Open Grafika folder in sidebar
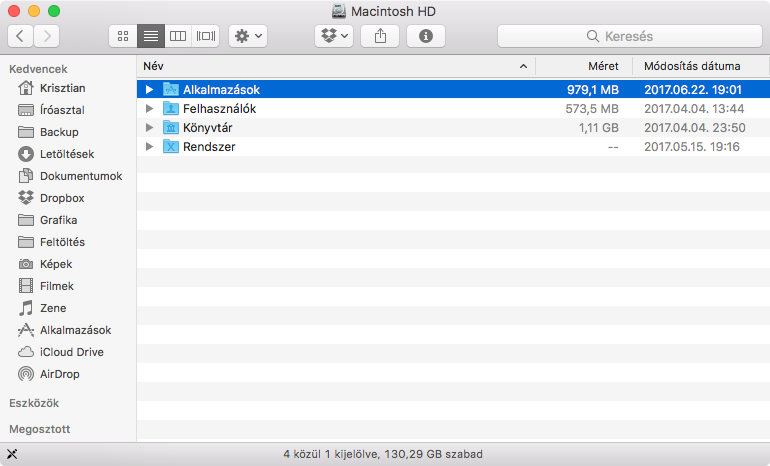 (x=48, y=220)
